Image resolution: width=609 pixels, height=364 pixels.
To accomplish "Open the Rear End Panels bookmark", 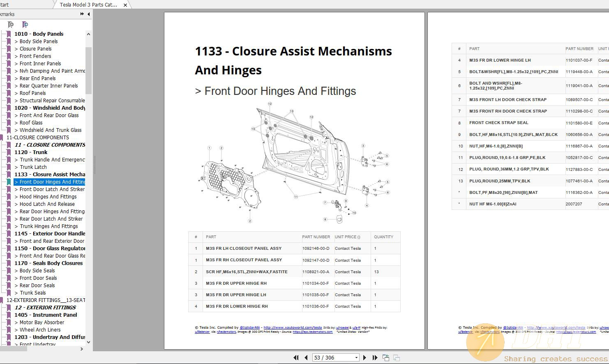I will 35,78.
